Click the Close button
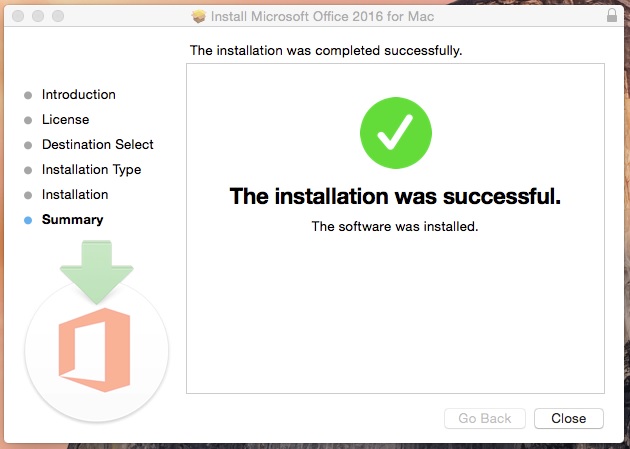 pyautogui.click(x=569, y=418)
